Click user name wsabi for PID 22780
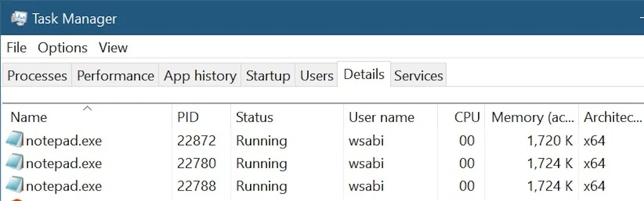This screenshot has width=644, height=201. (x=366, y=163)
